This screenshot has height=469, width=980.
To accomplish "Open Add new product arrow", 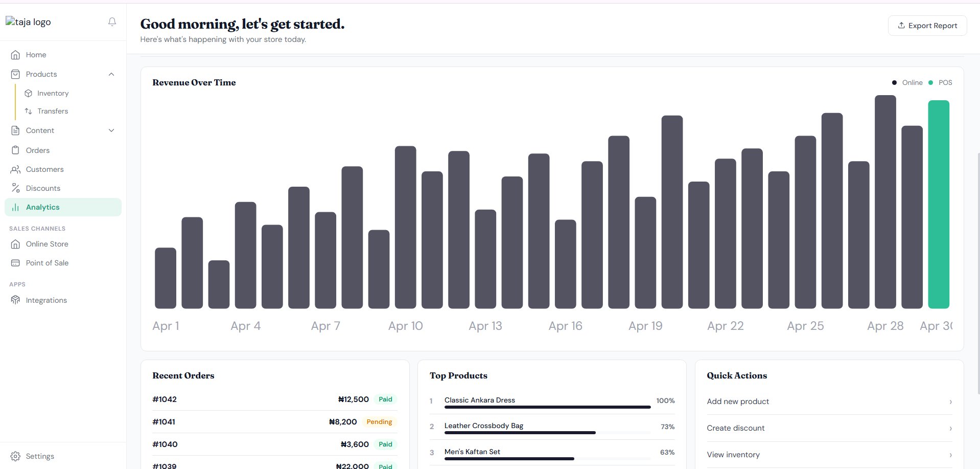I will point(950,402).
